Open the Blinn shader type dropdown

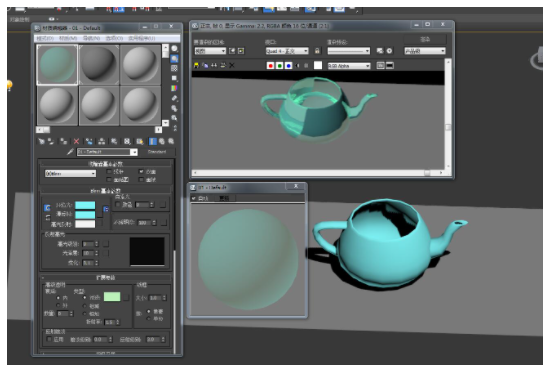point(70,174)
